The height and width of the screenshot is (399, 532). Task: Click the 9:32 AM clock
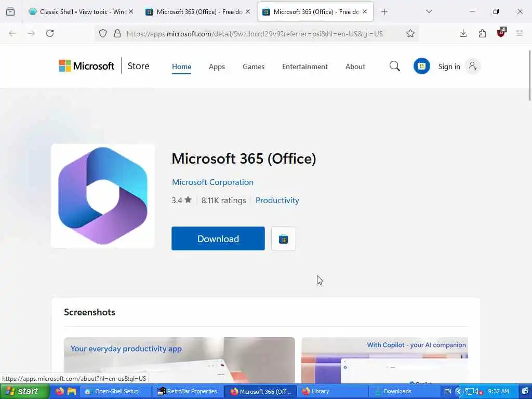click(498, 391)
